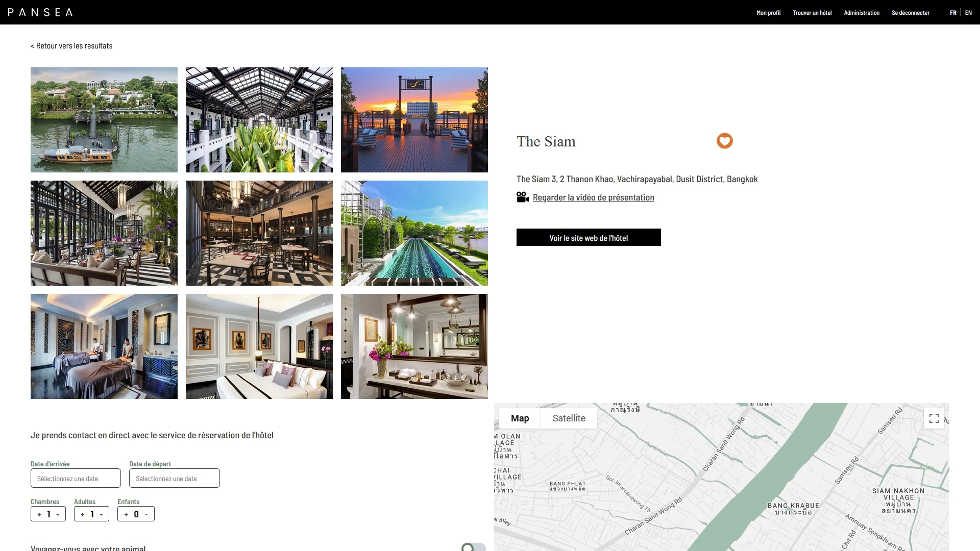Click the BANG KRABUE map label
Screen dimensions: 980x551
click(793, 509)
